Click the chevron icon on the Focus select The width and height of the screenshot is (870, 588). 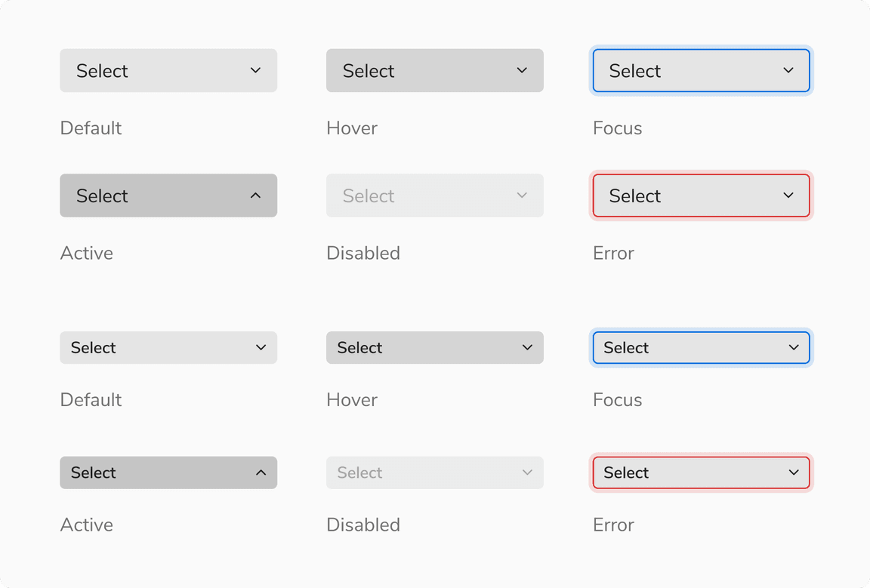788,70
